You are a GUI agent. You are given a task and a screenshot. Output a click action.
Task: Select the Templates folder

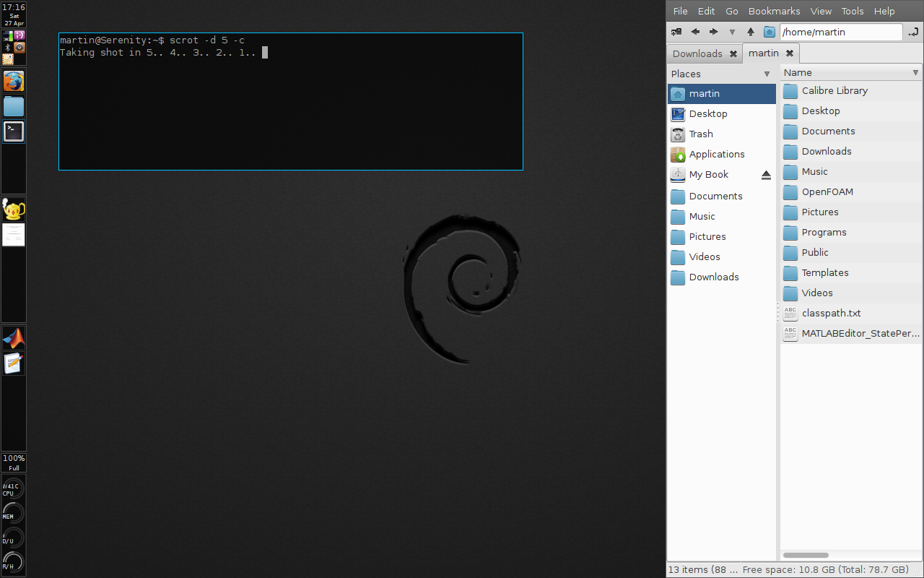coord(851,273)
